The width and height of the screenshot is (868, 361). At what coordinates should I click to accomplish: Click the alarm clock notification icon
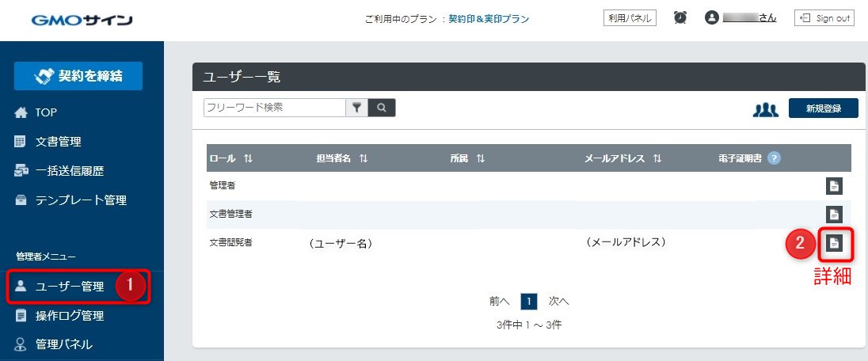click(x=680, y=17)
